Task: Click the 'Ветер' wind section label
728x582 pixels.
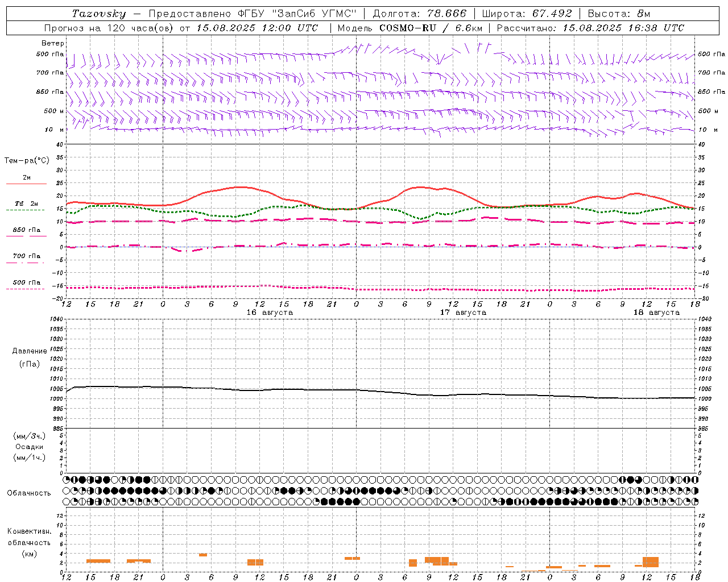Action: click(x=53, y=43)
